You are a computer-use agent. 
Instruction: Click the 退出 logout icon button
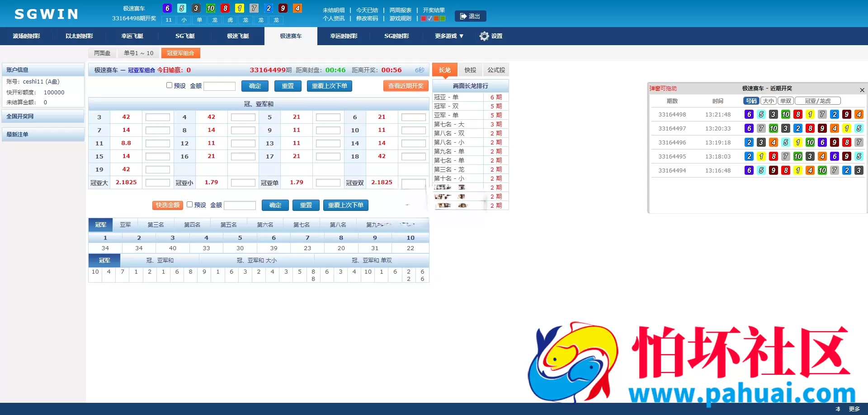point(470,16)
